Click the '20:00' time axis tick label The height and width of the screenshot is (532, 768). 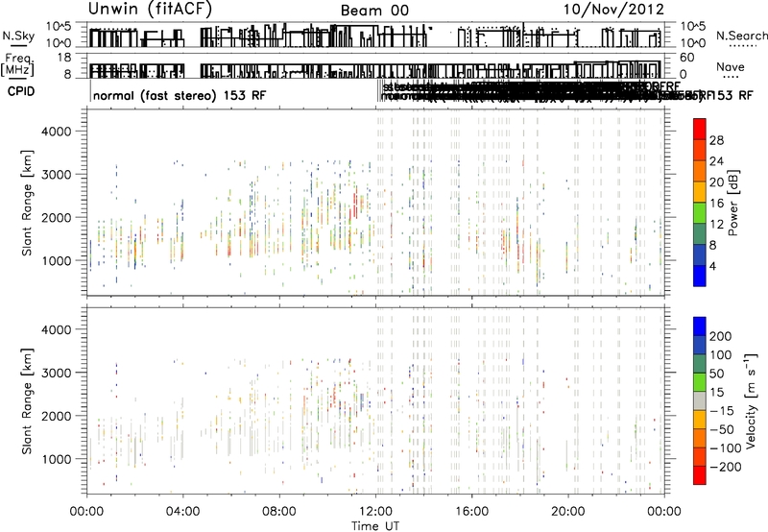[567, 512]
